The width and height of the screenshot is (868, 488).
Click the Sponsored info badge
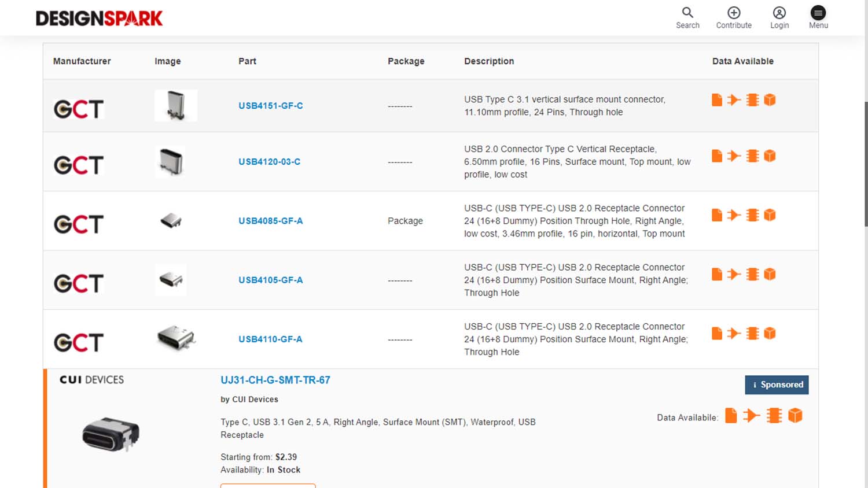point(777,385)
